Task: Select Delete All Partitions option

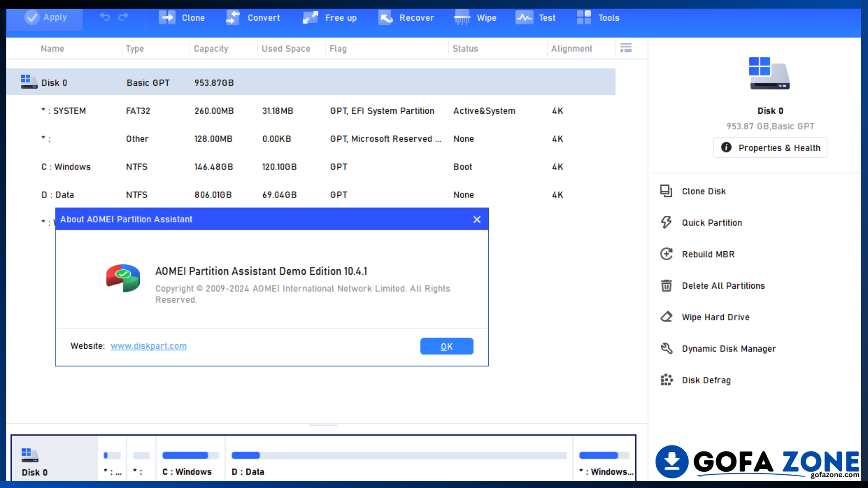Action: pos(723,286)
